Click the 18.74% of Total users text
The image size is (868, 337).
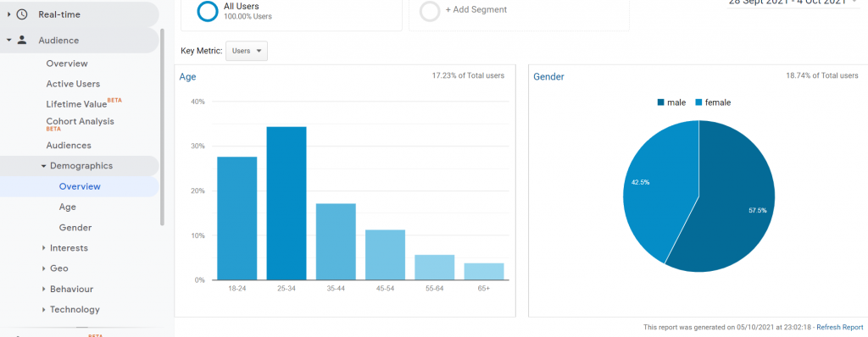822,75
